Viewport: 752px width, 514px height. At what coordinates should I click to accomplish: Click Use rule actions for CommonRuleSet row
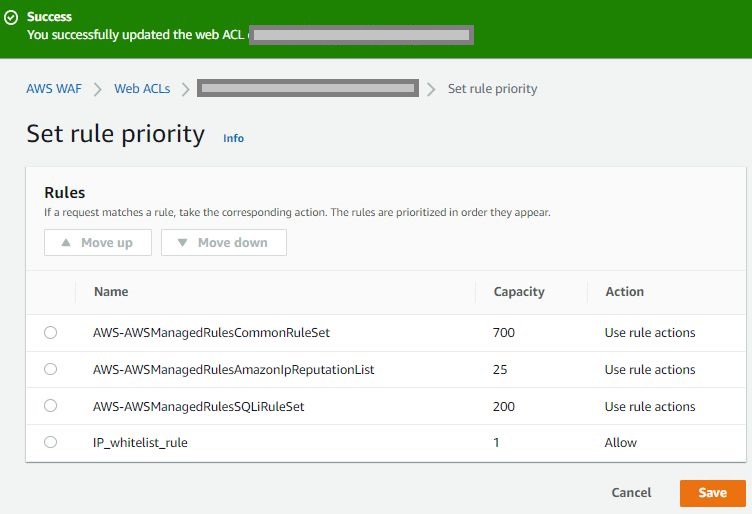(650, 333)
